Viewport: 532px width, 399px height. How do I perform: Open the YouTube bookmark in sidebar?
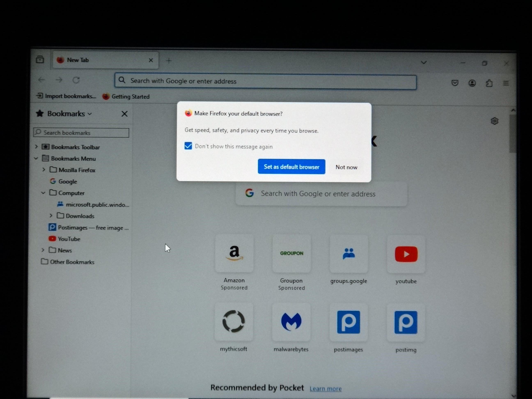pos(64,239)
